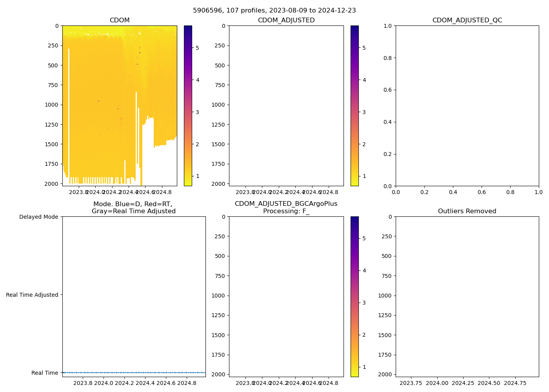
Task: Click the Delayed Mode y-axis label
Action: tap(38, 217)
